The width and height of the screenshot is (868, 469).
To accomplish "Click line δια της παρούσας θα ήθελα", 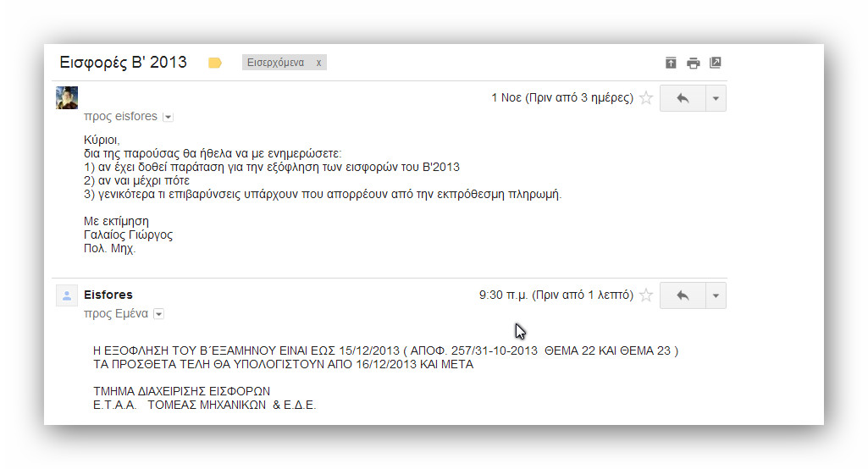I will [x=213, y=154].
